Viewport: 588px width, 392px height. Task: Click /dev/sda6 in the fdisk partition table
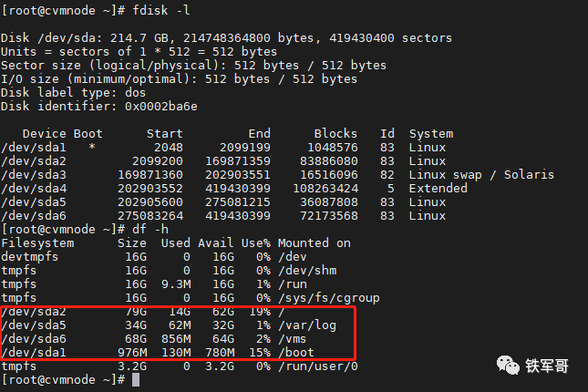34,216
